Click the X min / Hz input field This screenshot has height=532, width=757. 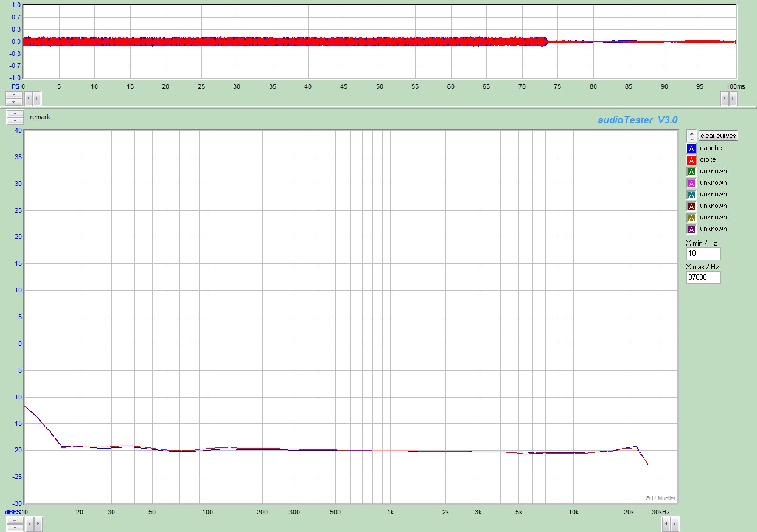703,254
